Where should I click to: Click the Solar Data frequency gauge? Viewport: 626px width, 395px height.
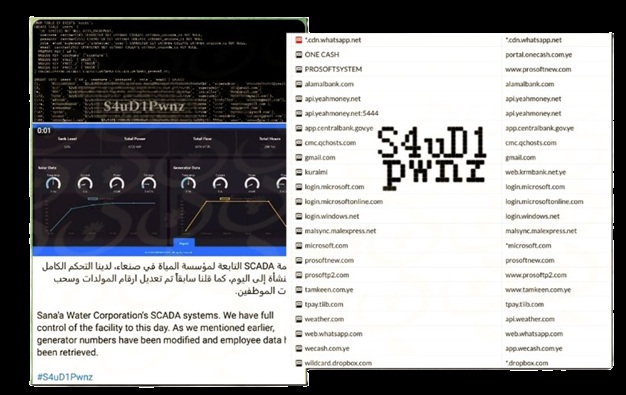(x=53, y=183)
